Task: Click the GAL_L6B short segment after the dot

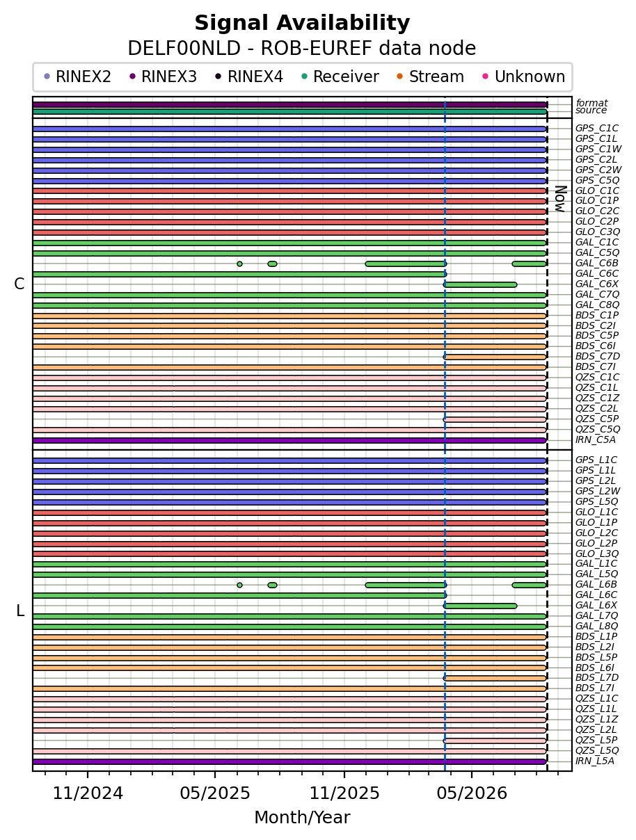Action: tap(272, 585)
